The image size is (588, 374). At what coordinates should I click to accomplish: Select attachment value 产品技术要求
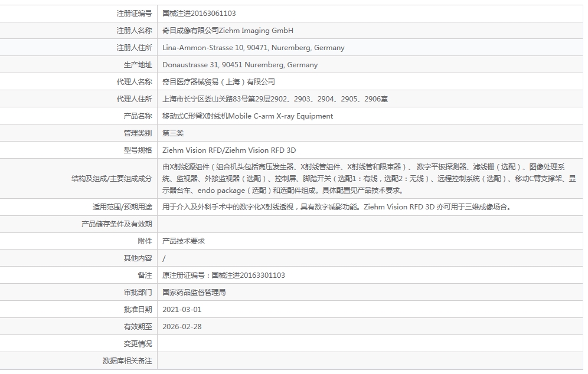tap(184, 241)
